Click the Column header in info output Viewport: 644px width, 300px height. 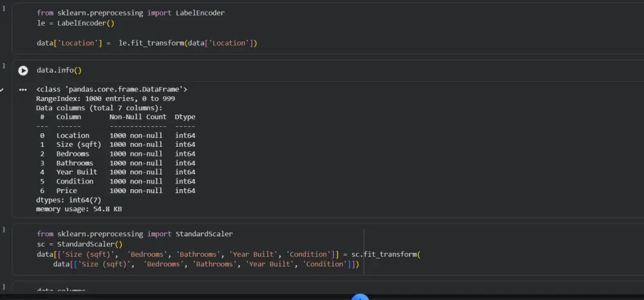[69, 117]
